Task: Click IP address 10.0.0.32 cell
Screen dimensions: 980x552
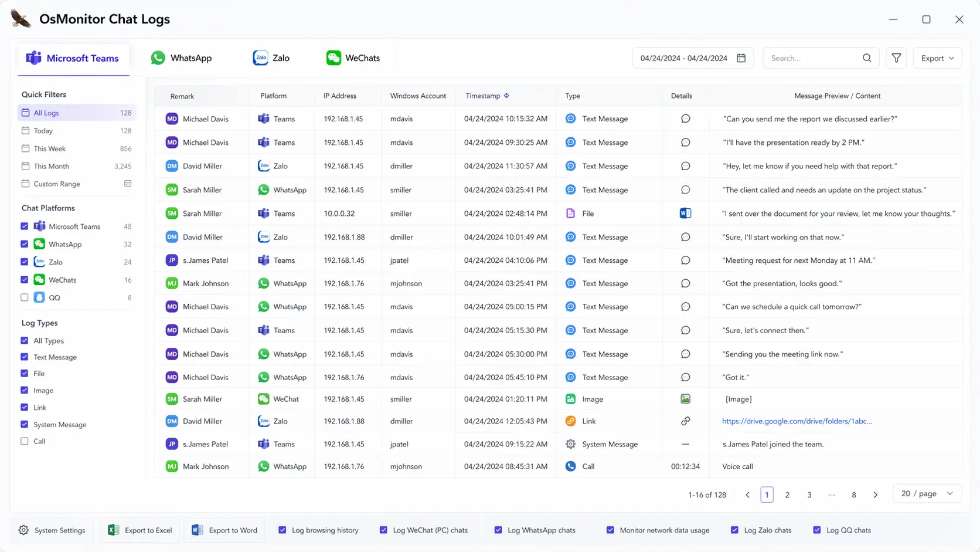Action: [x=339, y=214]
